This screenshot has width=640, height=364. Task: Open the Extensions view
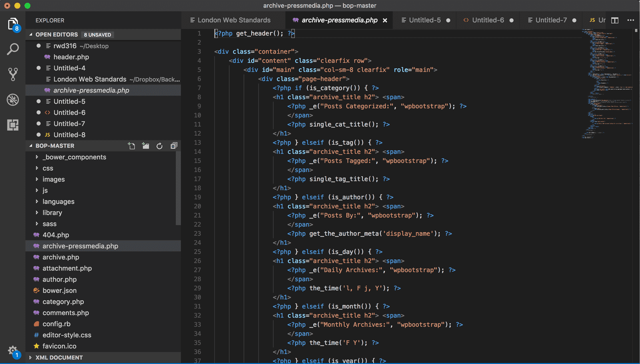[13, 125]
